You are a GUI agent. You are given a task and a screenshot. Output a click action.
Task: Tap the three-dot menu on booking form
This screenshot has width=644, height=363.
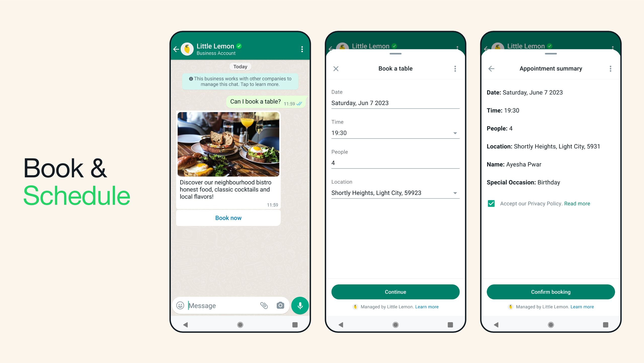(x=455, y=69)
